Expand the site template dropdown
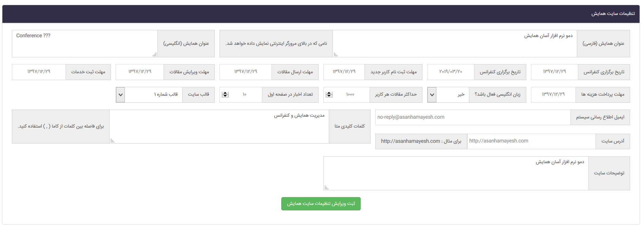644x228 pixels. click(x=120, y=95)
